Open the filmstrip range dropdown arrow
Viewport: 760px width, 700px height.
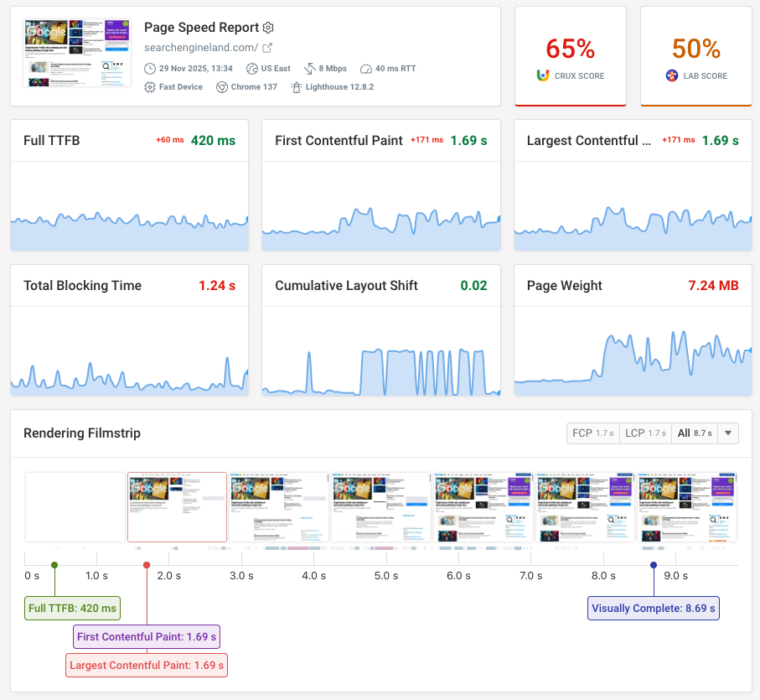pyautogui.click(x=726, y=433)
